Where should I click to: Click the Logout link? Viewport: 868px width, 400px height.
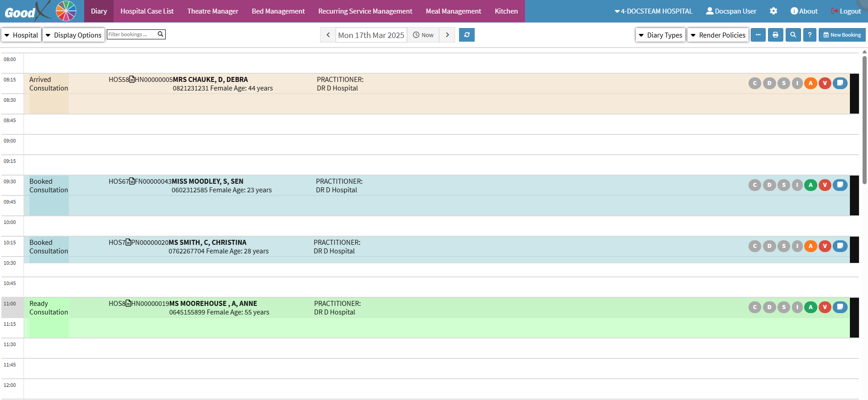846,11
